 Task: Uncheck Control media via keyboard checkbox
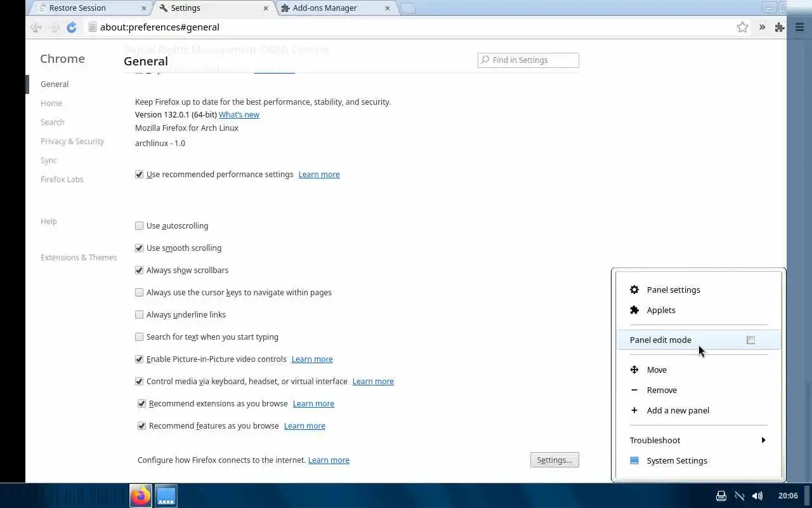coord(139,381)
